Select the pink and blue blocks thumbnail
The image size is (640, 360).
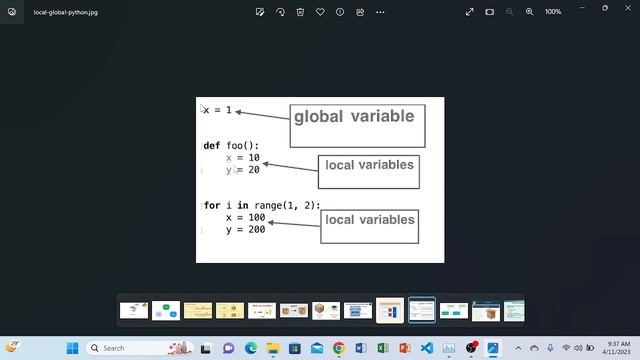(x=390, y=311)
